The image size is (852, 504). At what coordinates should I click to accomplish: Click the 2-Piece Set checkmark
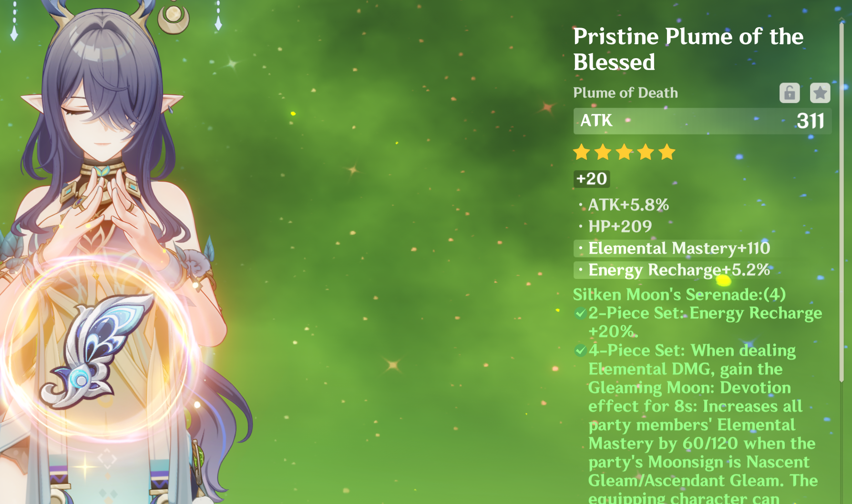[580, 313]
